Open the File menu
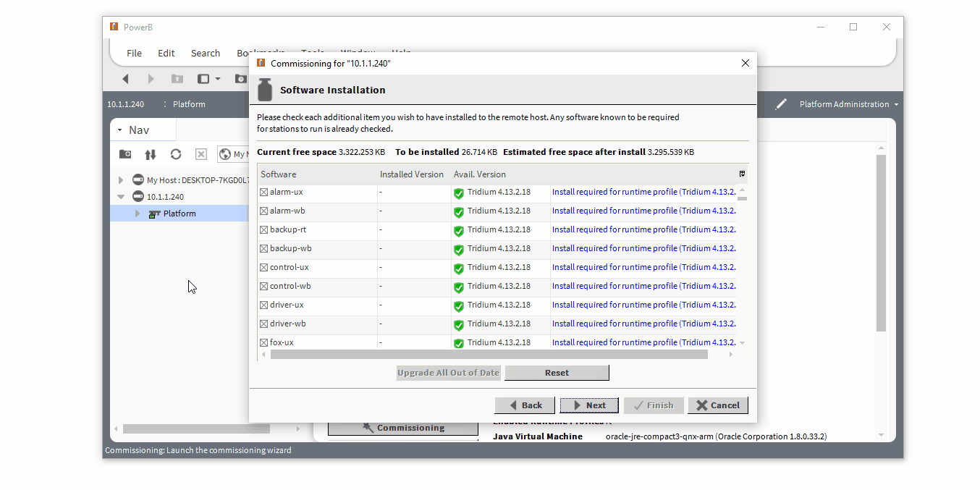 [x=134, y=53]
